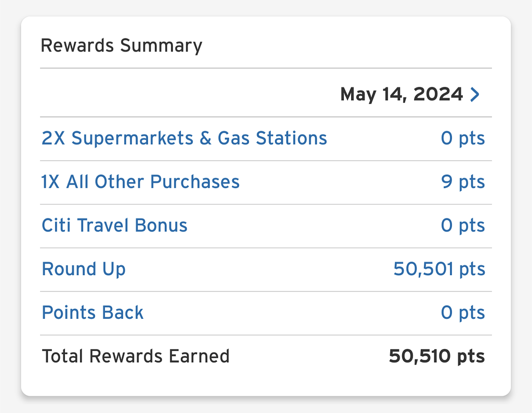Select the Citi Travel Bonus link
Viewport: 532px width, 413px height.
(114, 226)
